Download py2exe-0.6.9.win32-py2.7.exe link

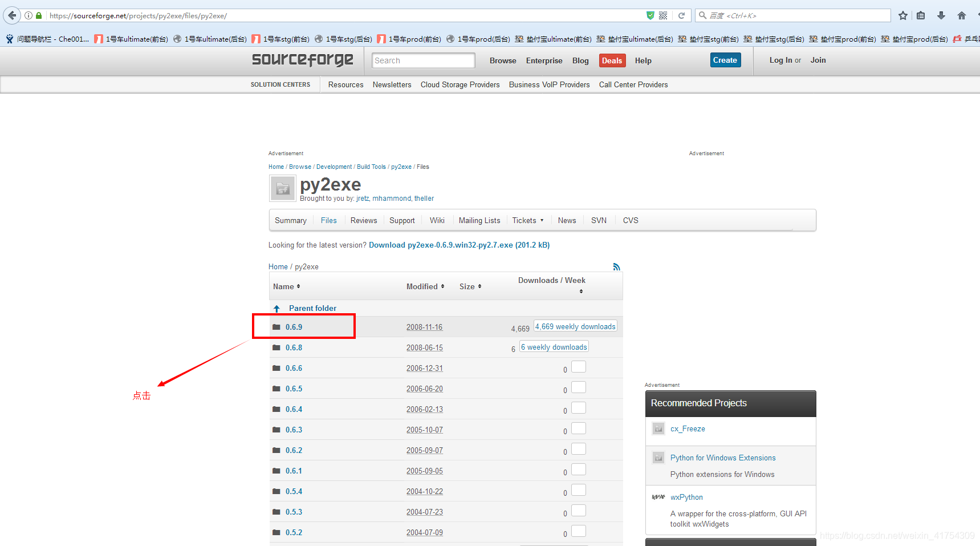(x=459, y=245)
